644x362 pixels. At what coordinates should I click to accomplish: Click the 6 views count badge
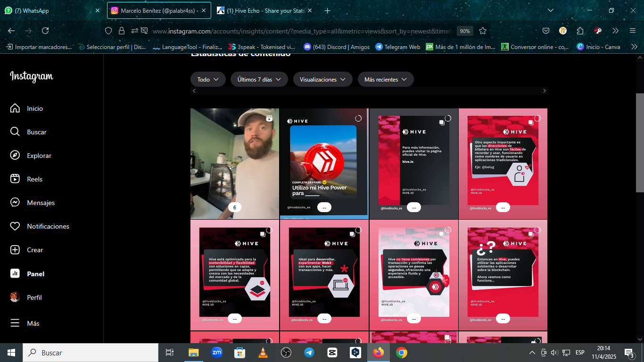235,207
